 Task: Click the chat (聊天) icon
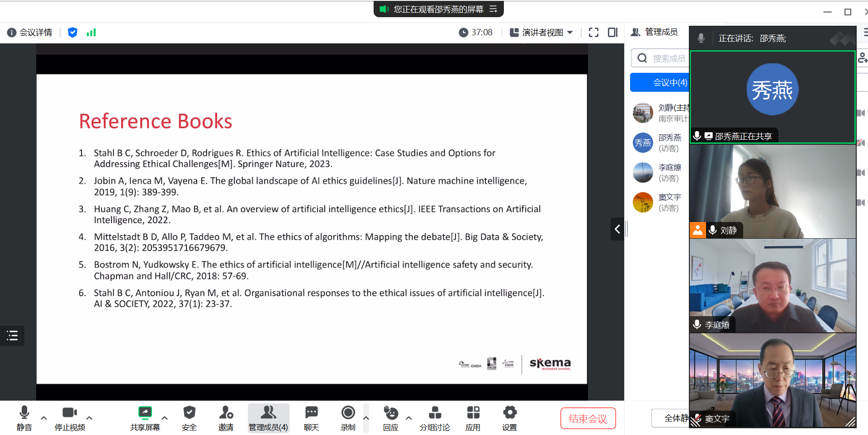311,418
